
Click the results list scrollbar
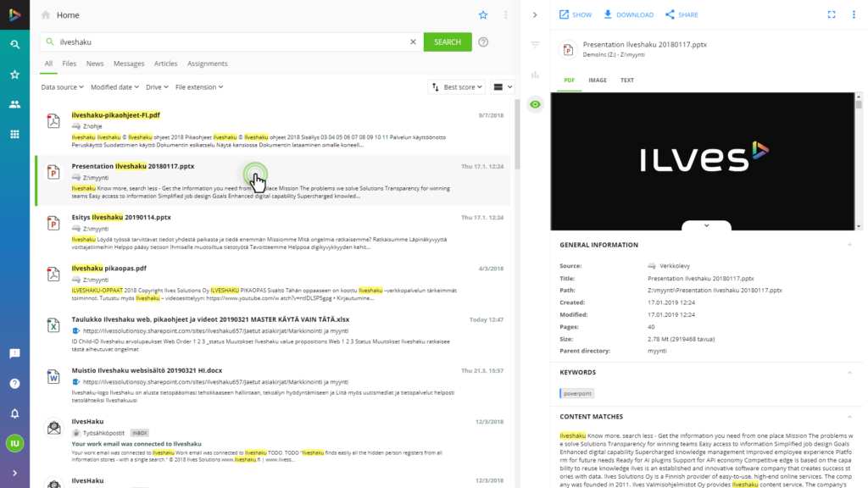pyautogui.click(x=517, y=134)
